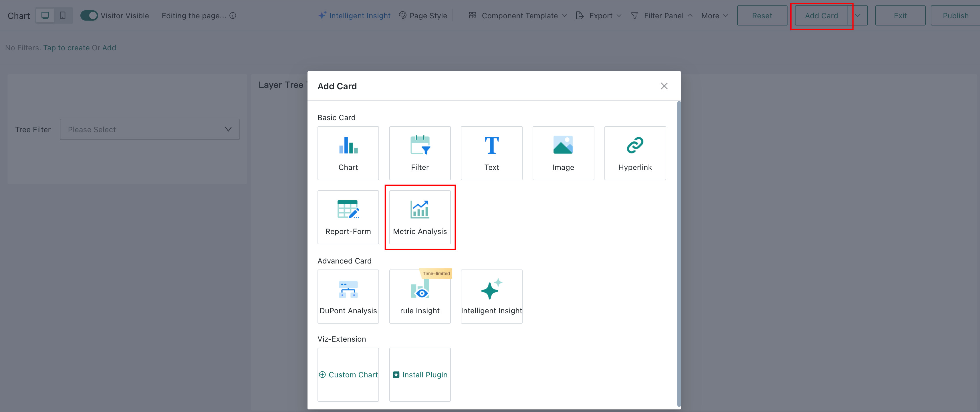Create a Custom Chart extension
Screen dimensions: 980x412
[x=348, y=374]
